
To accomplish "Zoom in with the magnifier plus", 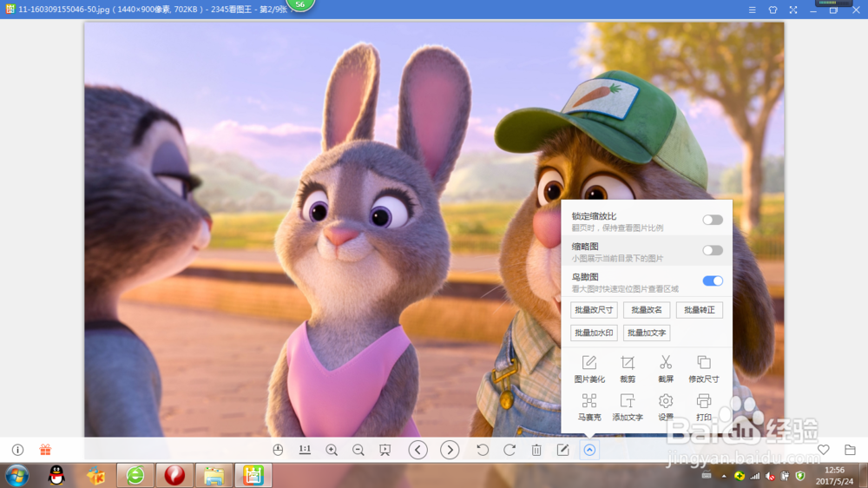I will (x=332, y=450).
